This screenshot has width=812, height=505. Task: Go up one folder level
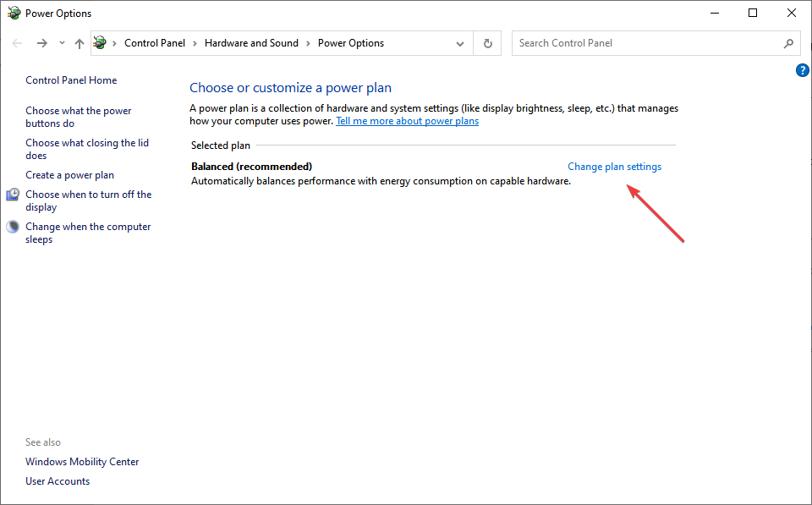coord(80,43)
